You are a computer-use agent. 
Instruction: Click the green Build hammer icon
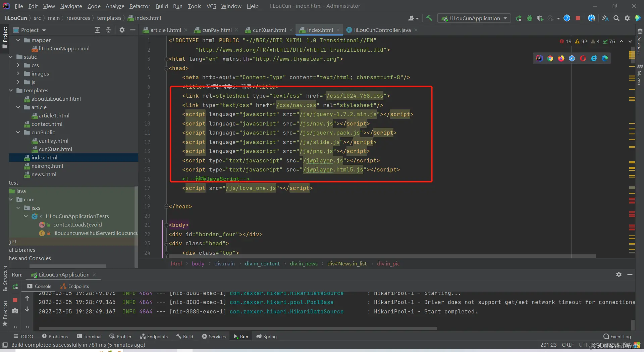(429, 18)
